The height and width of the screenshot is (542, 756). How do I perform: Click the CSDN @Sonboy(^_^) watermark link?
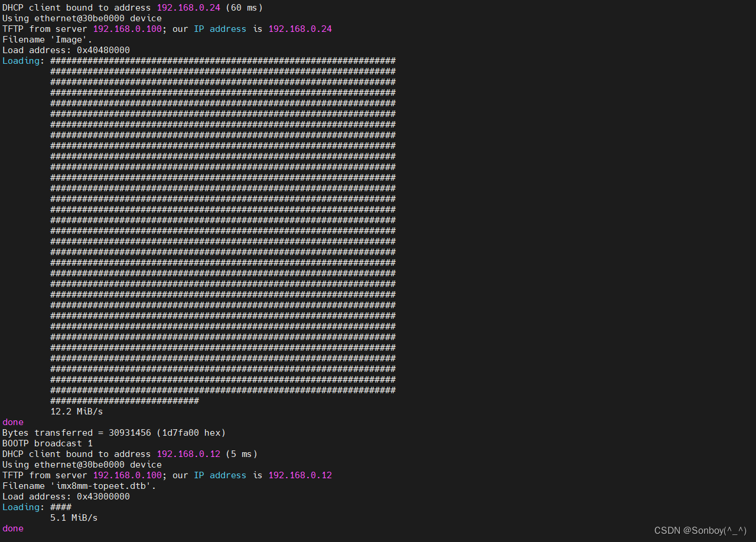pyautogui.click(x=699, y=530)
